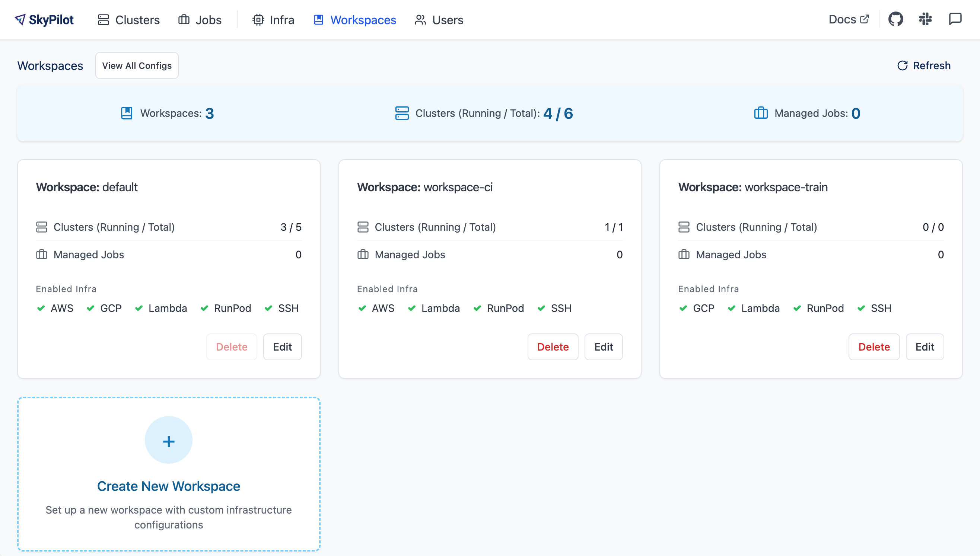Screen dimensions: 980x556
Task: Click the summary Clusters server icon
Action: (402, 114)
